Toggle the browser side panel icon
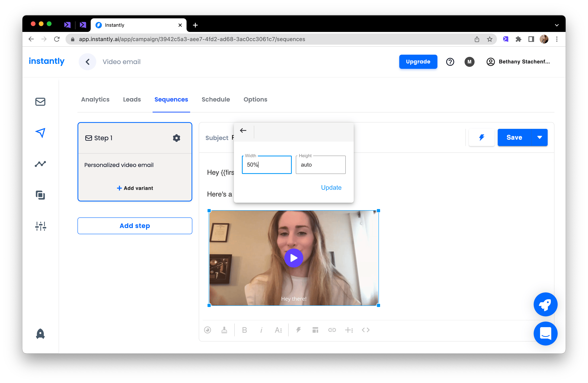 (531, 39)
